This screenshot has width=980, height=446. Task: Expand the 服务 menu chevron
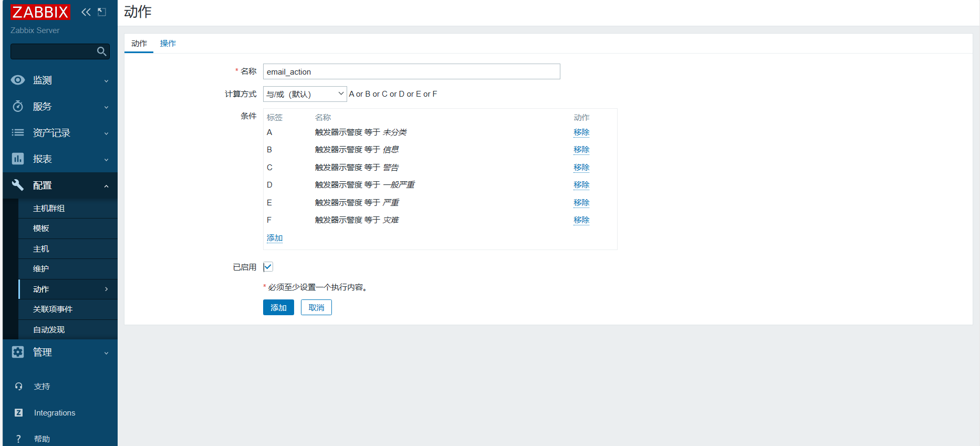pos(106,107)
